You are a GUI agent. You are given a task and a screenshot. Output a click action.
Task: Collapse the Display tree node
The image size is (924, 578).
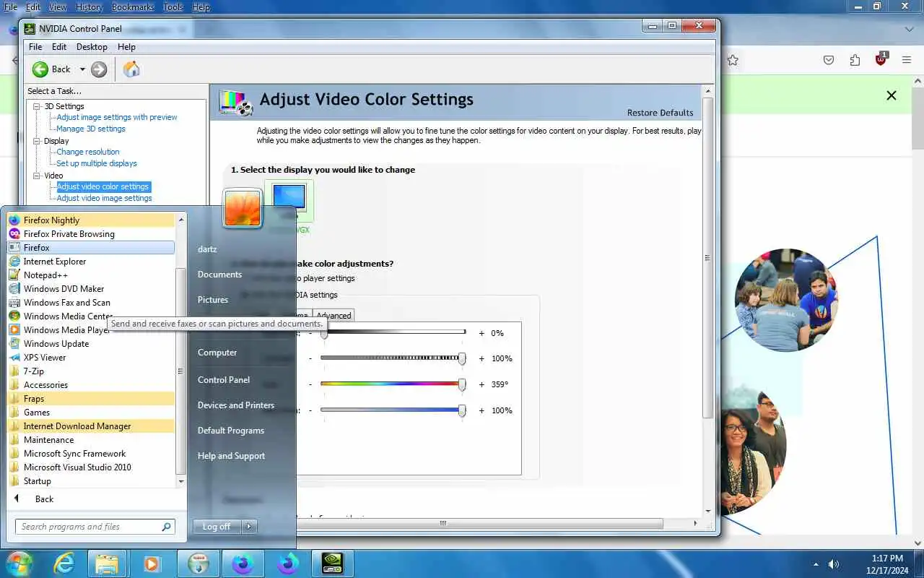pyautogui.click(x=38, y=141)
